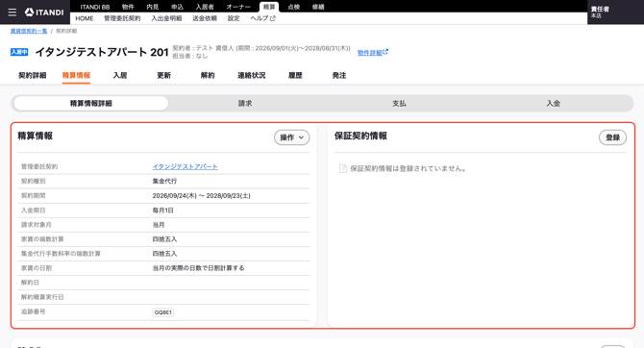Screen dimensions: 644x348
Task: Click the 入金期日 value 毎月1日
Action: (163, 211)
